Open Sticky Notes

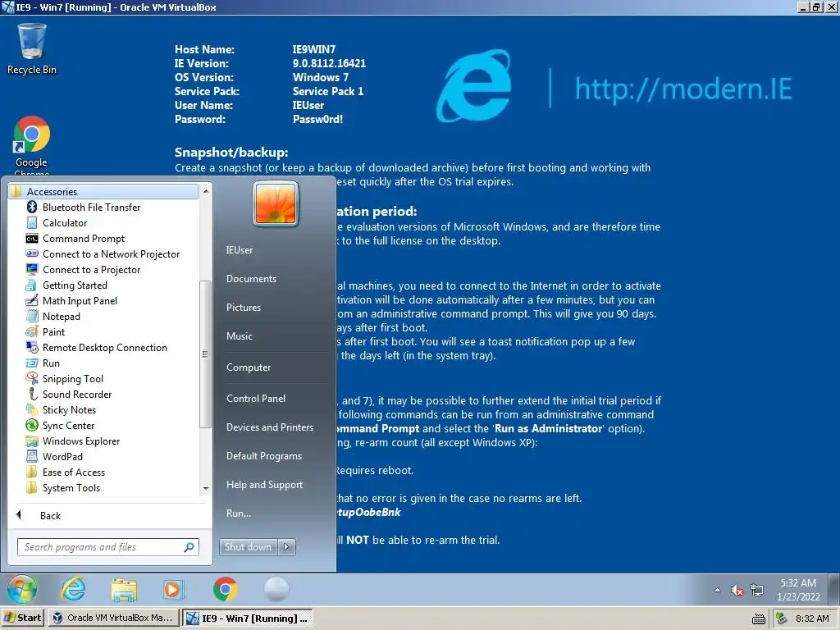pyautogui.click(x=69, y=409)
